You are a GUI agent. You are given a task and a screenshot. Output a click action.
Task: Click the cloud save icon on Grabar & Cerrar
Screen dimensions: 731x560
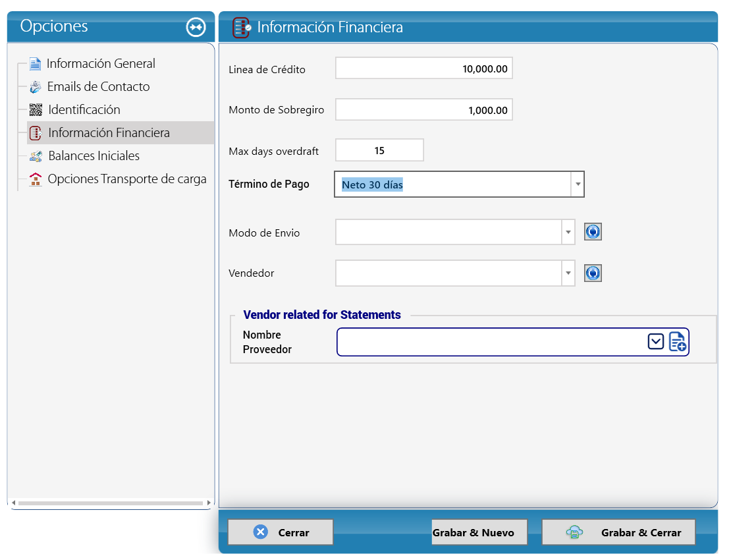(x=574, y=532)
